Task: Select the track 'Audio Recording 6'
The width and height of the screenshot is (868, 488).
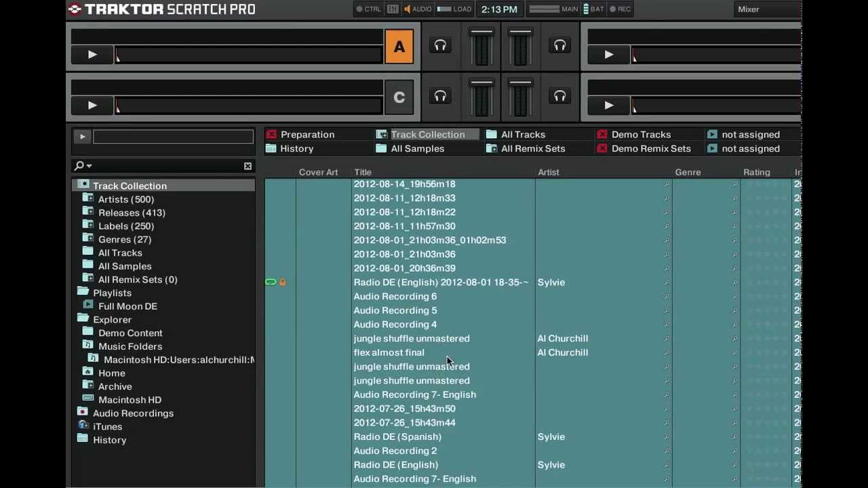Action: pos(395,296)
